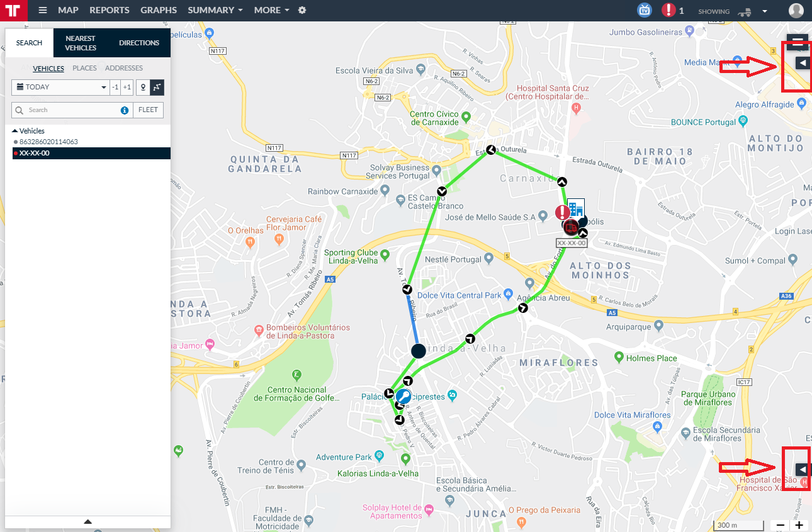This screenshot has width=812, height=532.
Task: Open the map layers menu button on map
Action: click(797, 43)
